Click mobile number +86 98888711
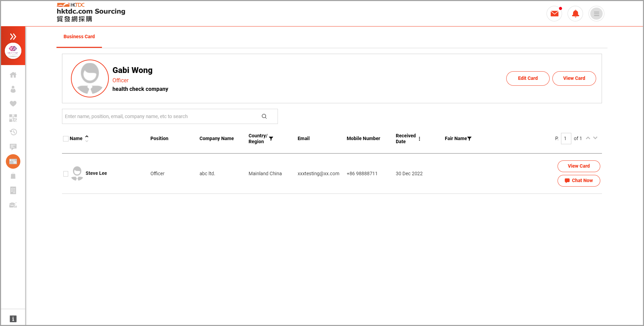 (362, 173)
